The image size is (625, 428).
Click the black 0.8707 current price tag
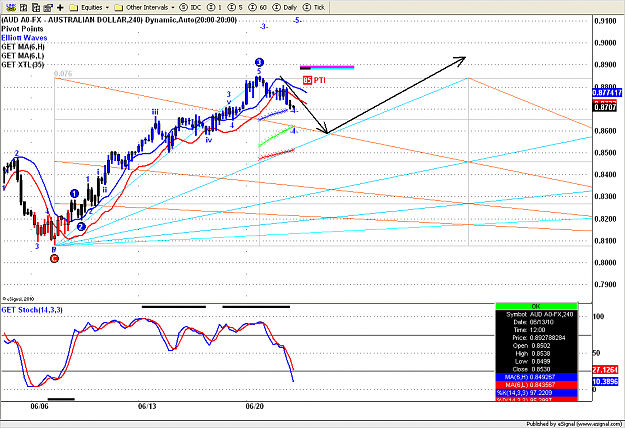(605, 107)
